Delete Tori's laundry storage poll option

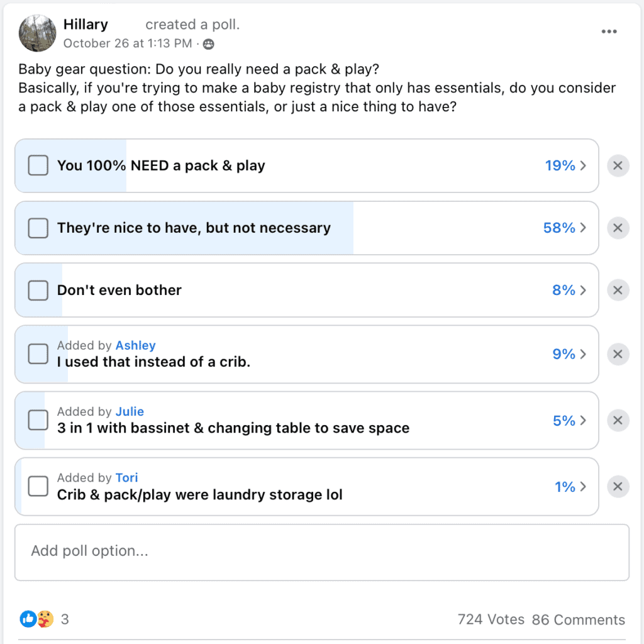618,487
